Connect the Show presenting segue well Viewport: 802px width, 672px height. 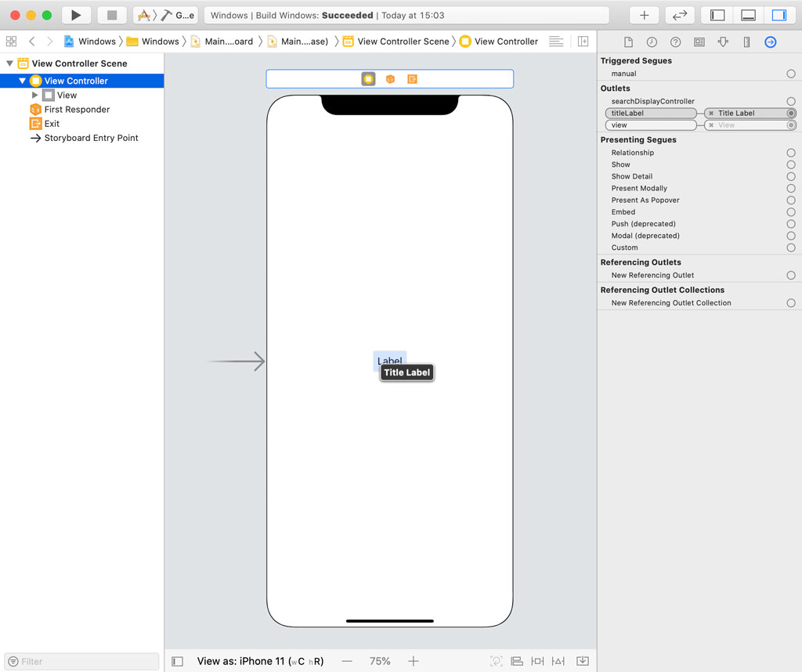791,164
